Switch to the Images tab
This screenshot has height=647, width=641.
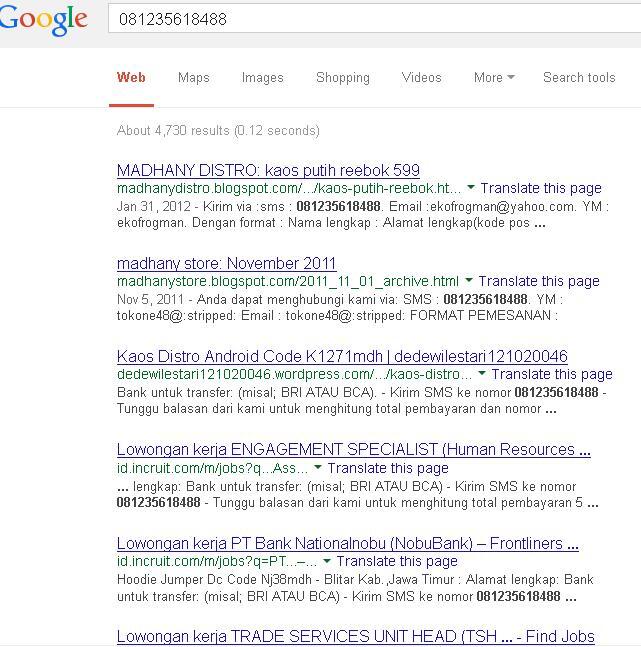point(263,77)
